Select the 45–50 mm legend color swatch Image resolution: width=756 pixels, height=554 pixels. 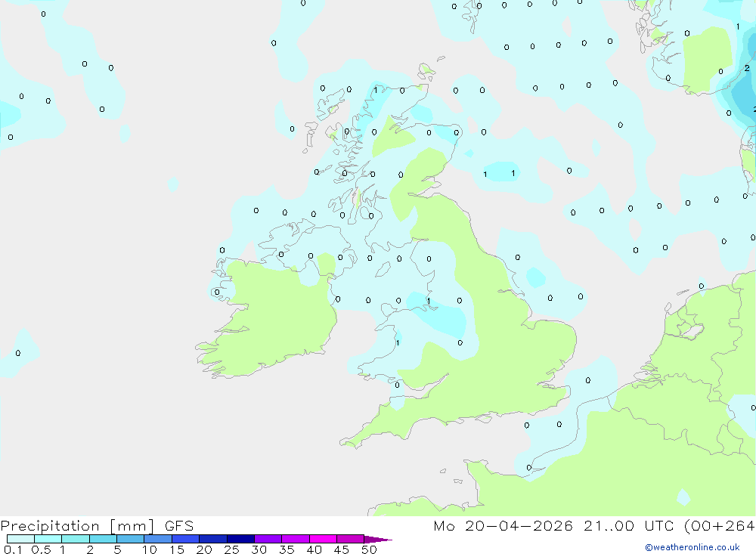tap(351, 539)
